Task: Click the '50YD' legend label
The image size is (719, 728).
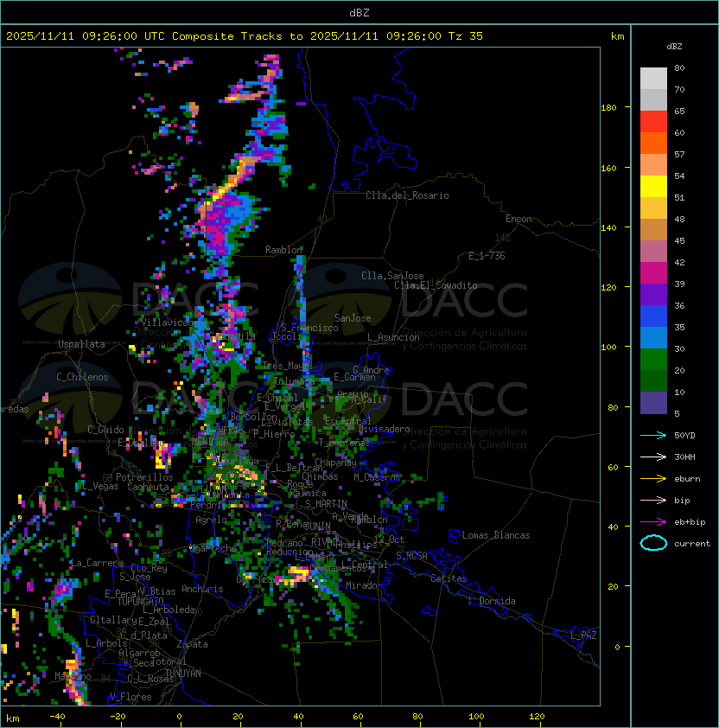Action: 684,435
